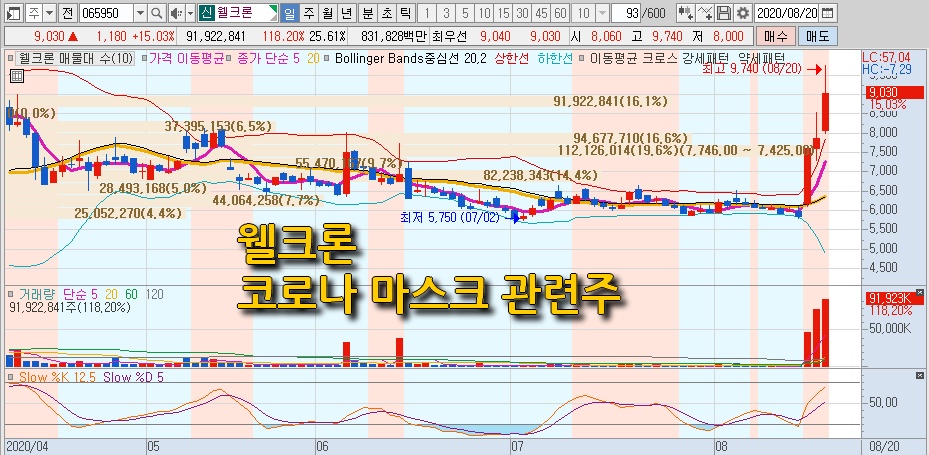
Task: Open the 주 stock-type dropdown arrow
Action: pos(49,12)
